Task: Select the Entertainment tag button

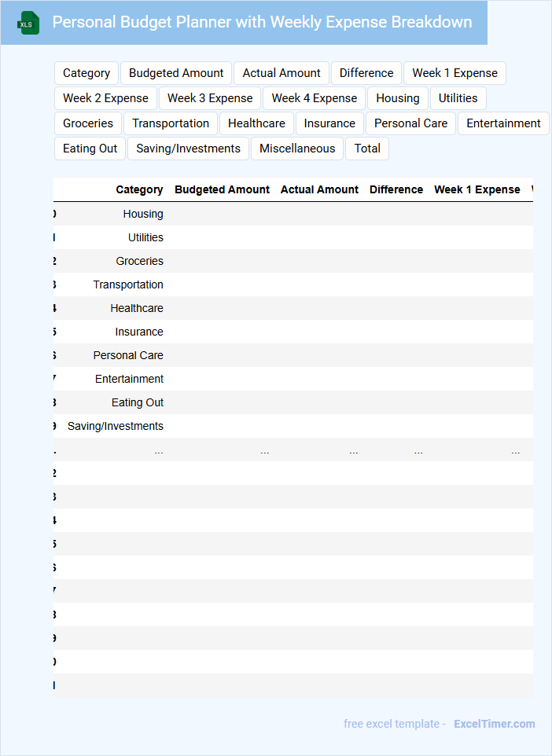Action: tap(503, 123)
